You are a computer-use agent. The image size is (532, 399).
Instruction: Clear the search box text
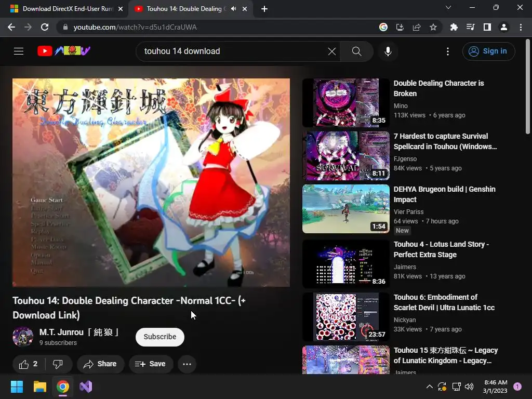332,51
